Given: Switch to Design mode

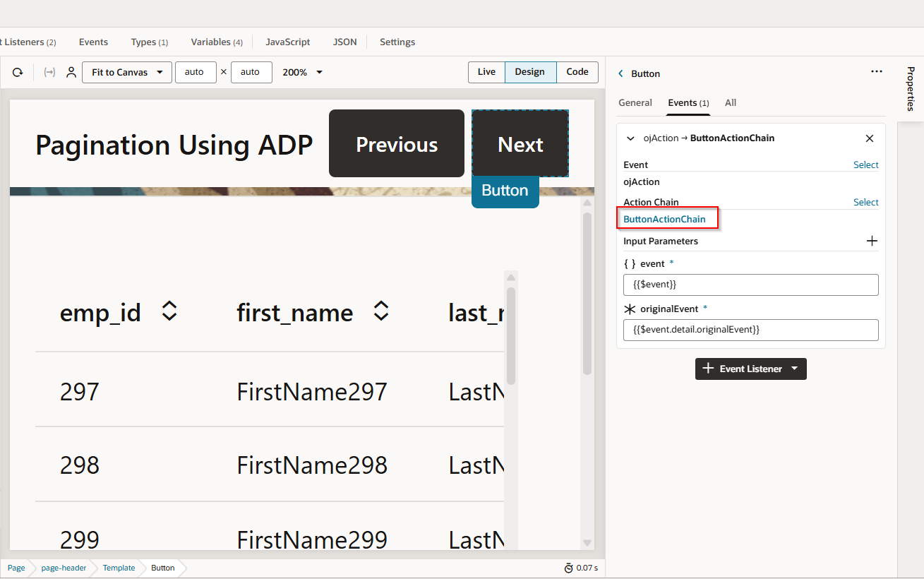Looking at the screenshot, I should pyautogui.click(x=529, y=72).
